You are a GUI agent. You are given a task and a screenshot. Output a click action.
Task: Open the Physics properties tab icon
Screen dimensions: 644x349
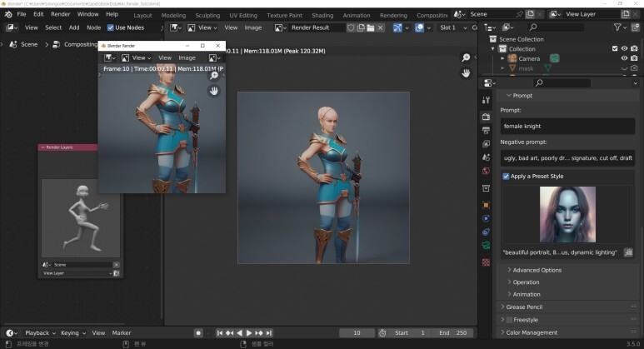(486, 218)
